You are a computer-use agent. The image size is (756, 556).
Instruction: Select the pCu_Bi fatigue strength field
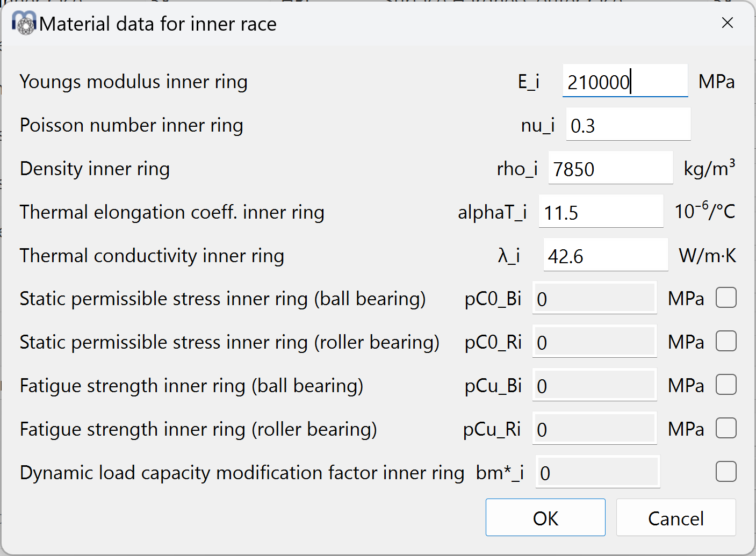point(594,385)
